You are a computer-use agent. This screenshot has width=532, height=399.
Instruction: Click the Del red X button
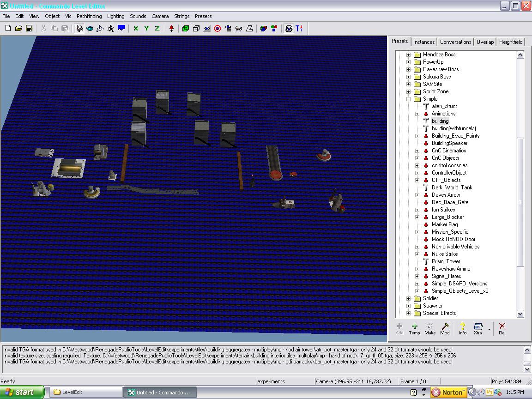(x=502, y=328)
